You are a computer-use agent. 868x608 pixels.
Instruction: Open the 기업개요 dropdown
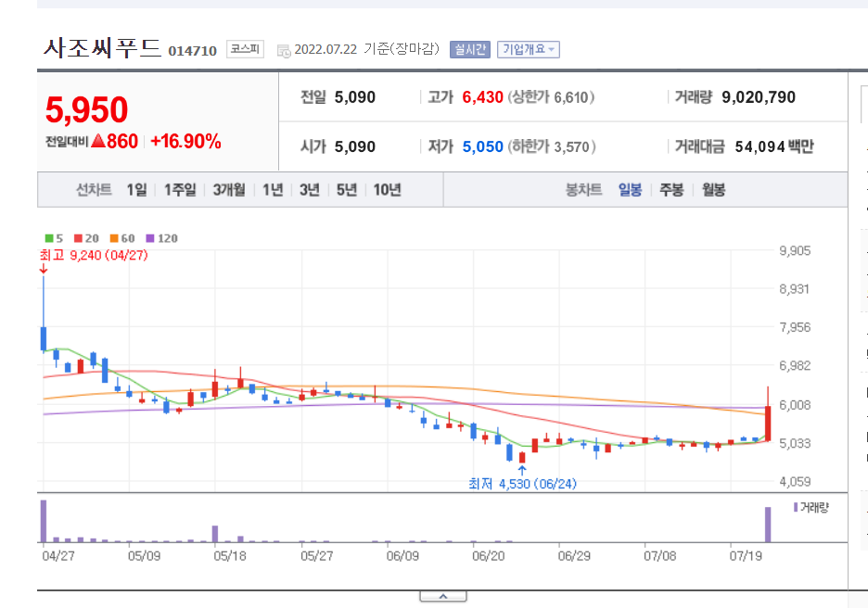(x=528, y=50)
